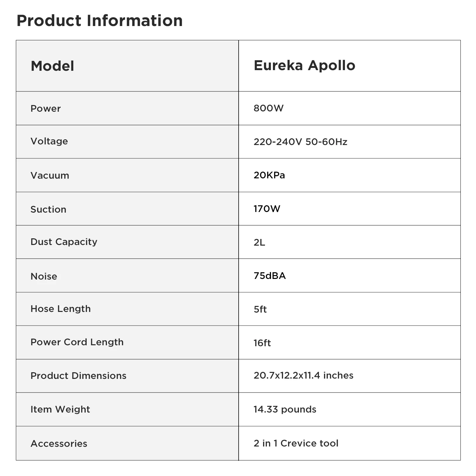This screenshot has height=476, width=476.
Task: Click the 800W power value
Action: (x=268, y=108)
